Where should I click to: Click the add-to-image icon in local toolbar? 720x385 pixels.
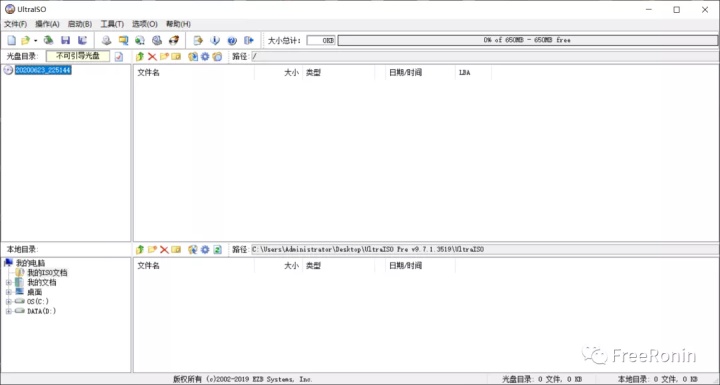pyautogui.click(x=193, y=249)
